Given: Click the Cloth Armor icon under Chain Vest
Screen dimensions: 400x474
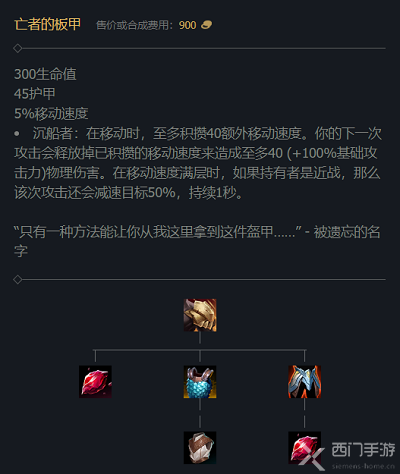Looking at the screenshot, I should [200, 448].
